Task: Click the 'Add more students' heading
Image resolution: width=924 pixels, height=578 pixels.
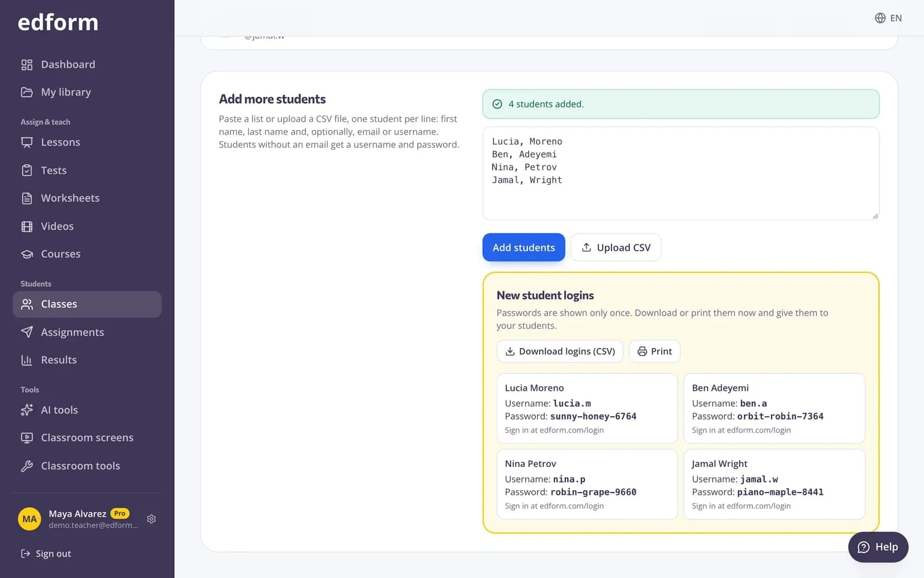Action: pyautogui.click(x=272, y=99)
